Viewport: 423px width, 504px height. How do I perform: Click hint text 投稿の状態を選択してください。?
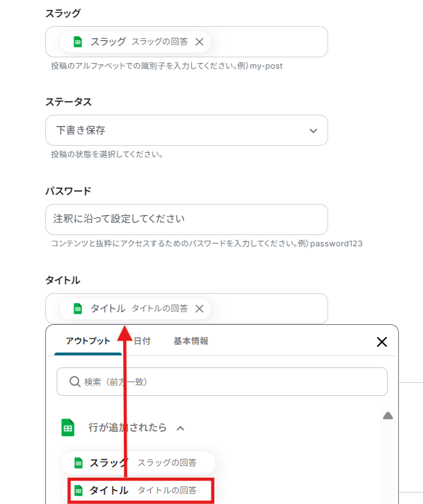pyautogui.click(x=107, y=154)
